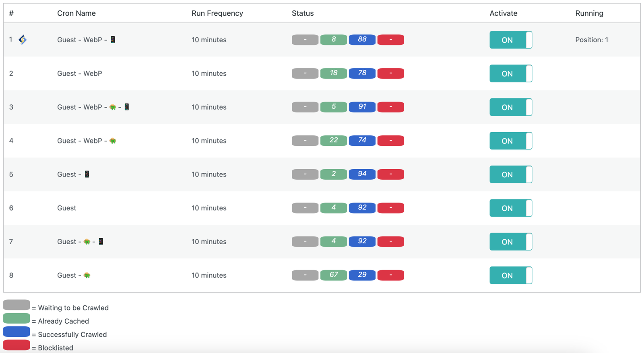Click the mobile phone icon in row 3

127,107
